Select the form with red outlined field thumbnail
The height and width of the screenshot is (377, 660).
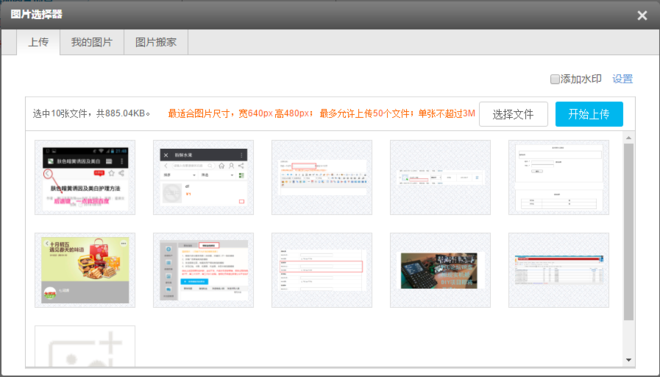(x=322, y=270)
